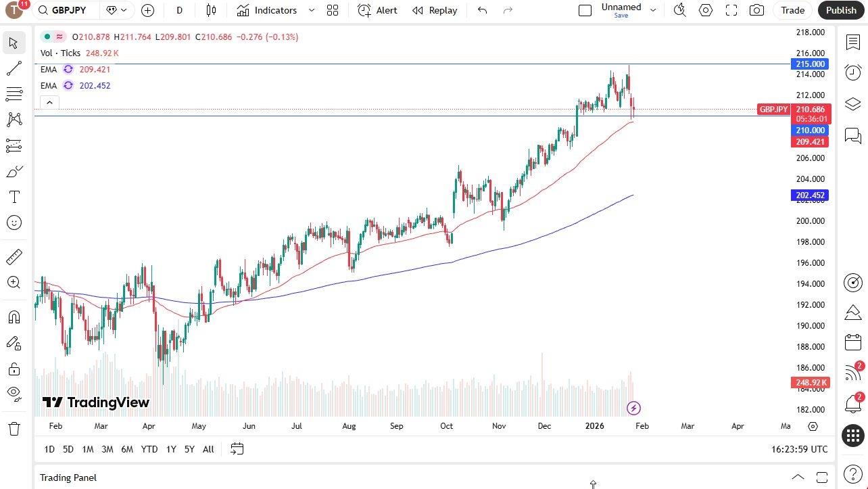
Task: Activate the Measure ruler tool
Action: tap(14, 256)
